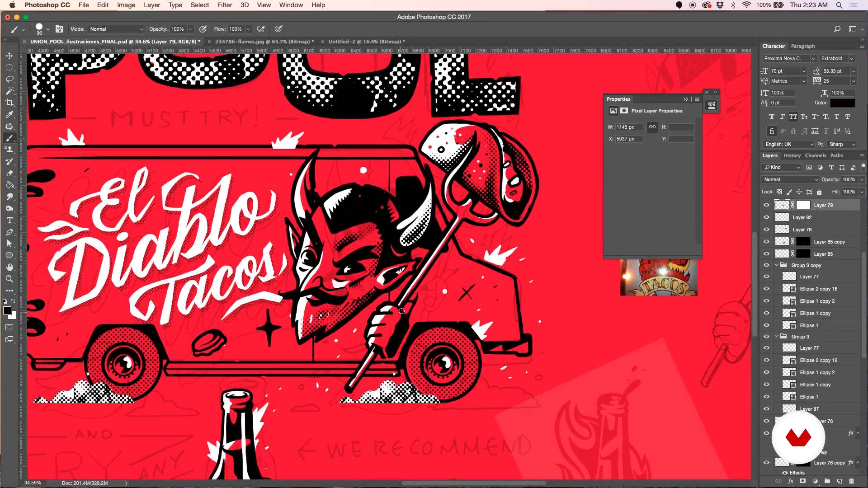Viewport: 868px width, 488px height.
Task: Add layer mask at Layers panel bottom
Action: (x=803, y=482)
